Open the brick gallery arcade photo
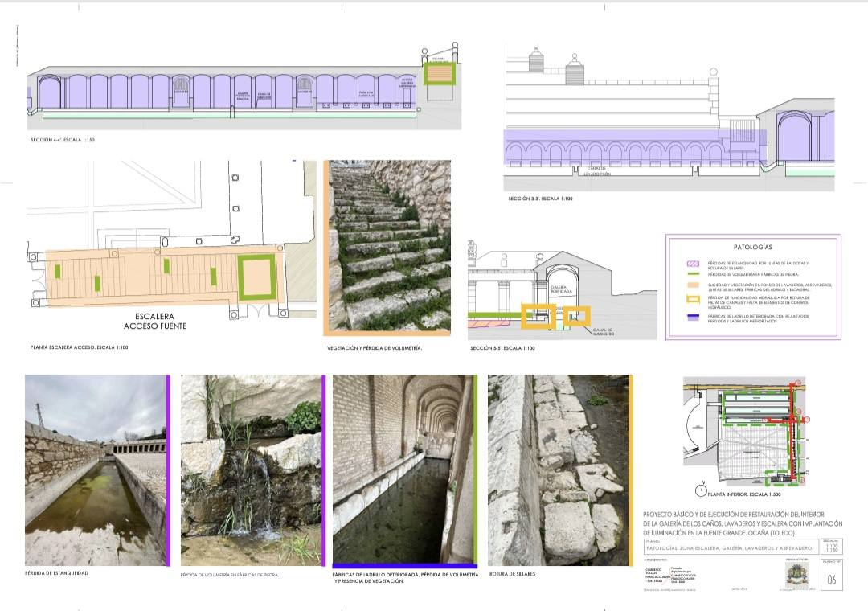Viewport: 868px width, 611px height. point(403,470)
